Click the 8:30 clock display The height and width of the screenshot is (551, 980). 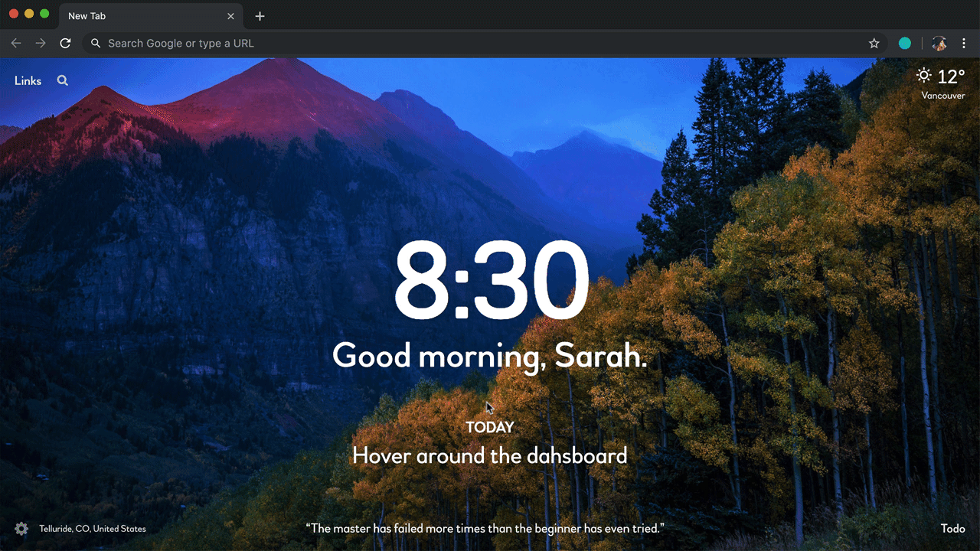point(491,281)
